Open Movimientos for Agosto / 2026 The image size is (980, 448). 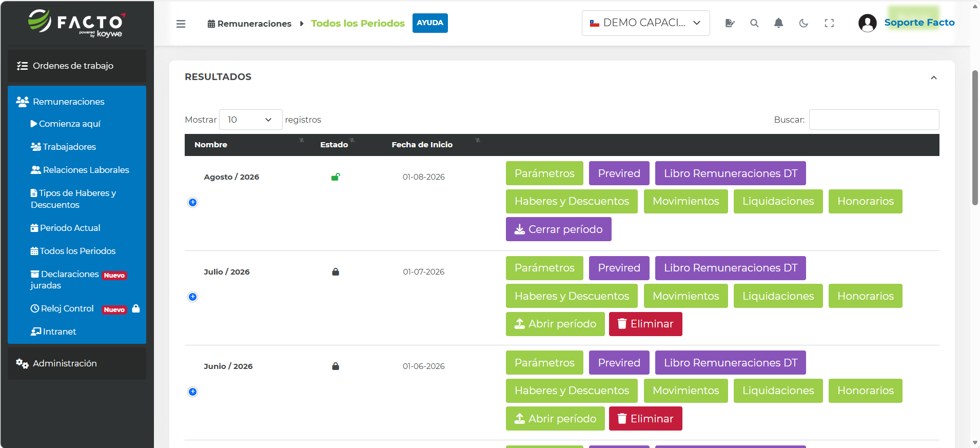[685, 201]
